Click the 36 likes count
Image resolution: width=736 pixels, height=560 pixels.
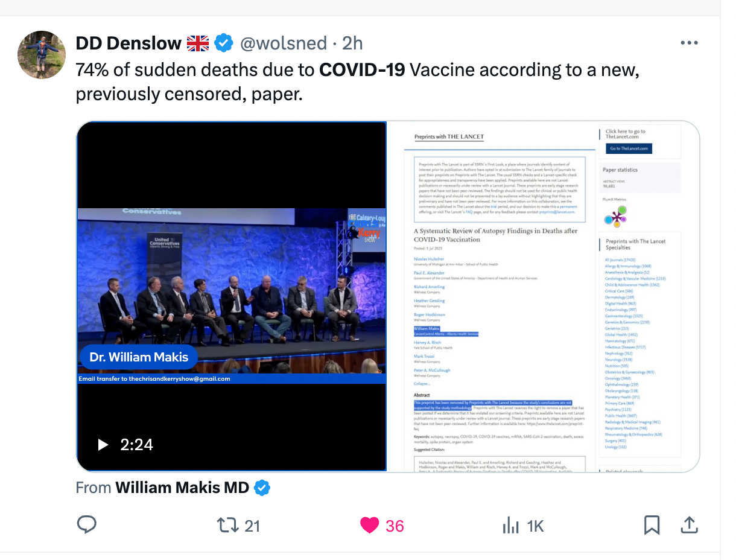tap(395, 526)
